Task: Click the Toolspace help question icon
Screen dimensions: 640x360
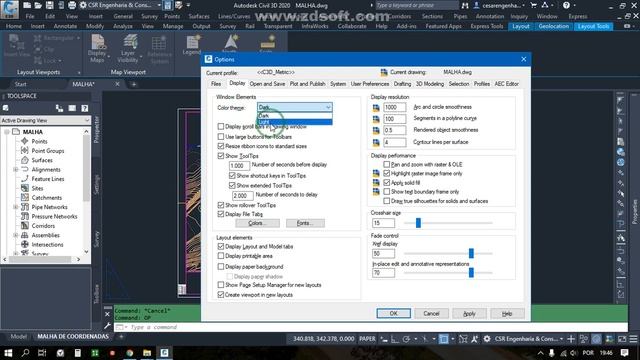Action: tap(84, 108)
